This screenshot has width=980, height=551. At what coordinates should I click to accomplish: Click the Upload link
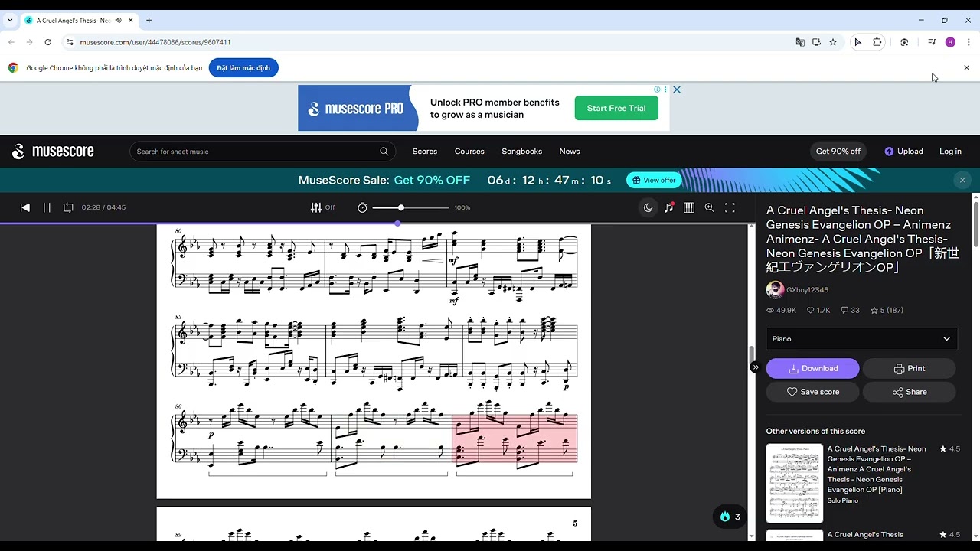(x=903, y=152)
